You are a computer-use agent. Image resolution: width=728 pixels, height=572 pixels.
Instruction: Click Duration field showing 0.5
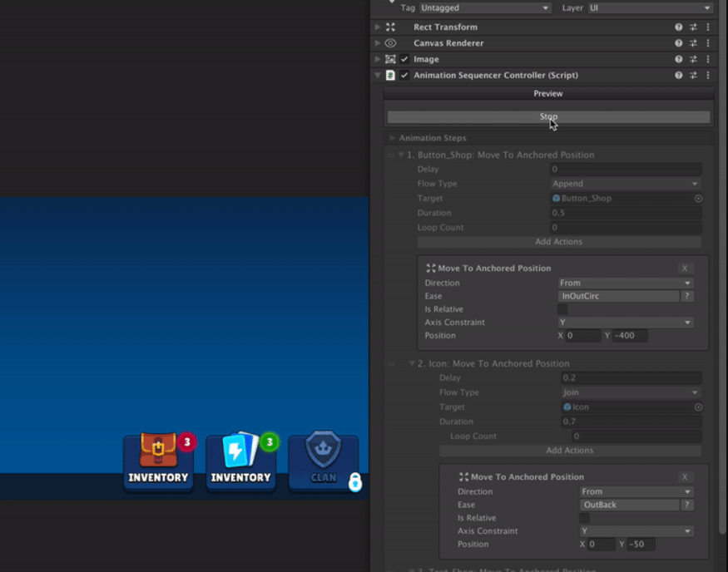[626, 213]
